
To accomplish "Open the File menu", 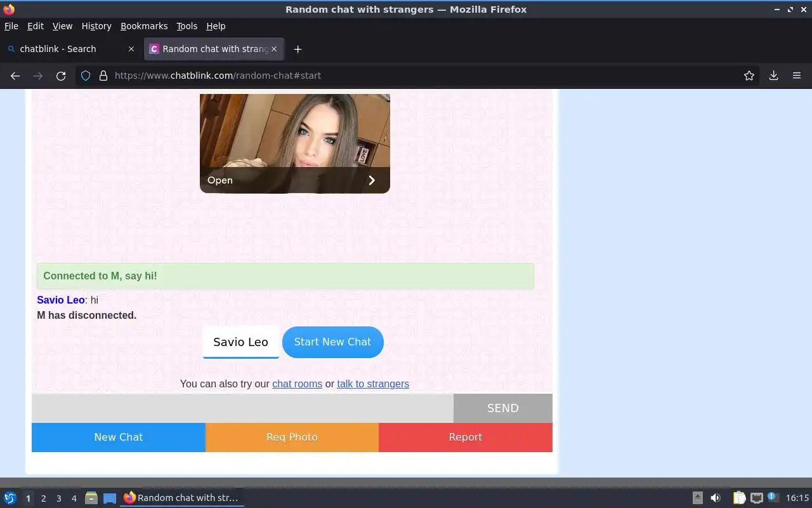I will pyautogui.click(x=11, y=26).
